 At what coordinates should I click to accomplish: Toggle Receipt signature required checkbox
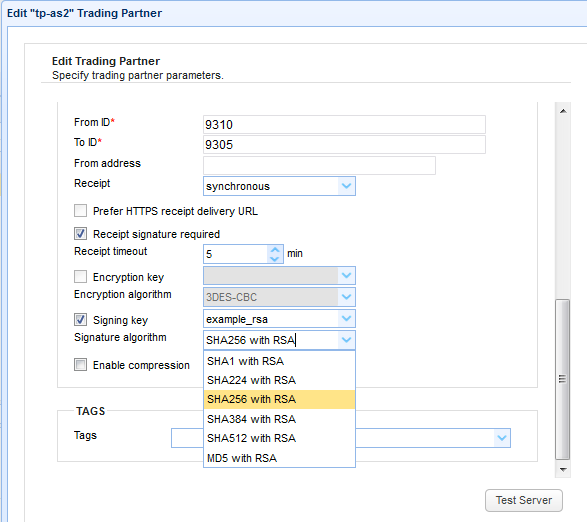(x=80, y=234)
